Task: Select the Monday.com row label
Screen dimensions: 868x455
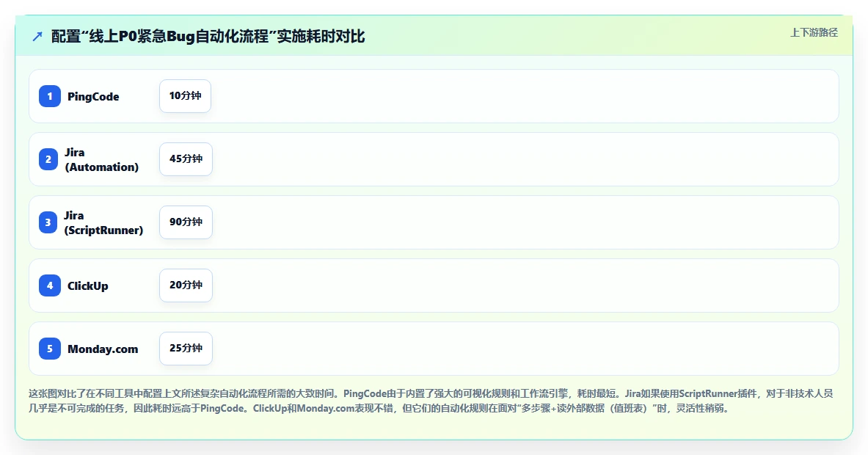Action: [103, 349]
